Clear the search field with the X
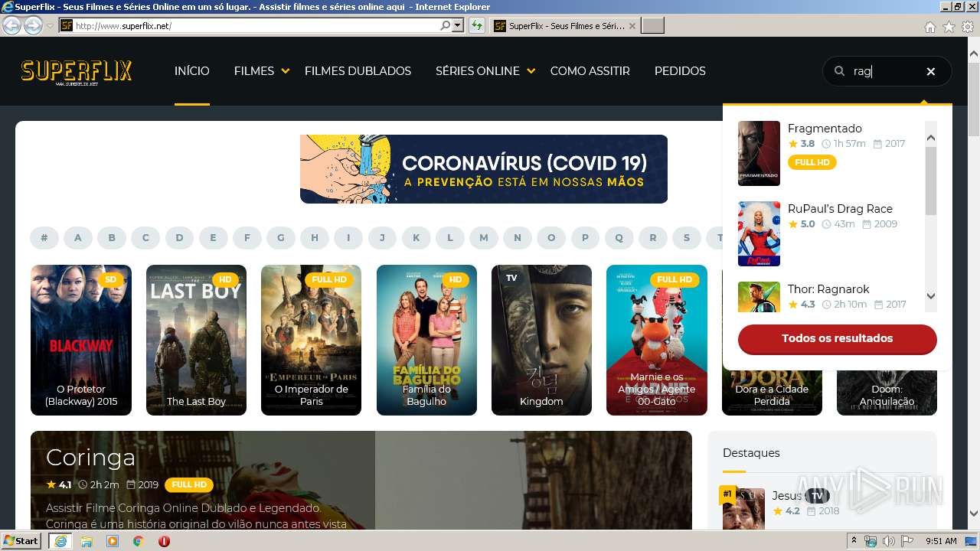Screen dimensions: 980x551 [x=931, y=71]
